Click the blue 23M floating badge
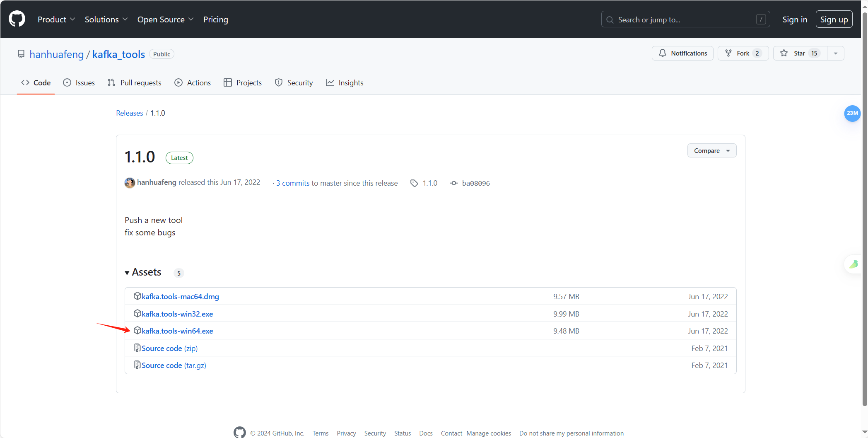The height and width of the screenshot is (438, 868). (852, 113)
